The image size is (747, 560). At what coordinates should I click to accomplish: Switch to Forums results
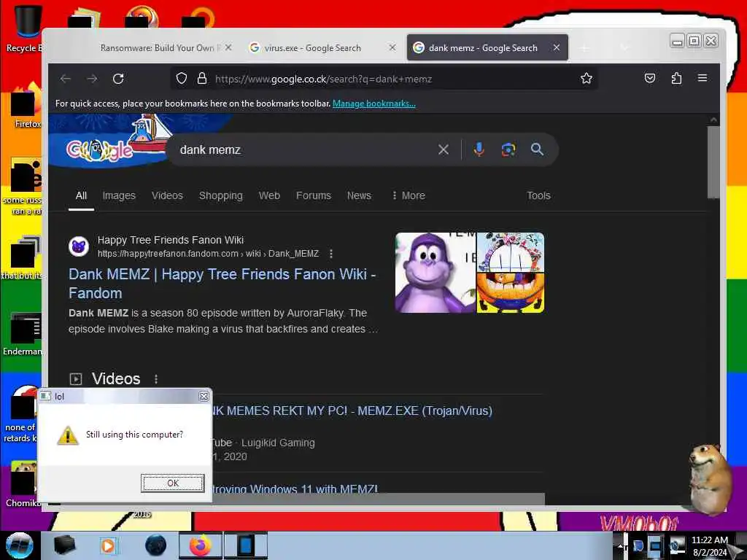point(314,195)
